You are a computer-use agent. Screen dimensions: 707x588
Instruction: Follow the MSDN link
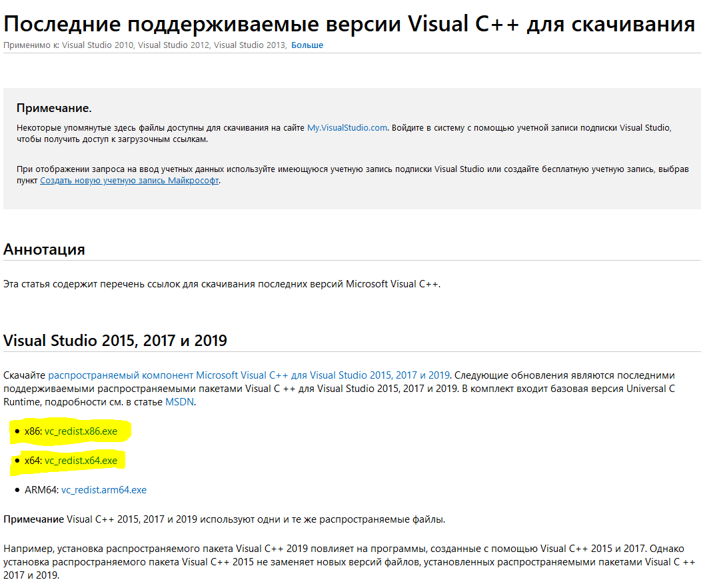click(x=179, y=402)
